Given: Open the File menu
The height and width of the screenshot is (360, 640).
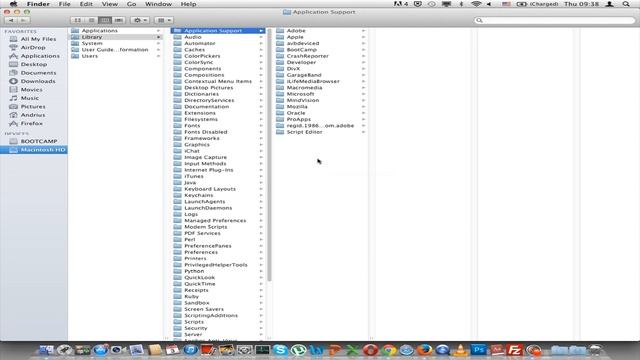Looking at the screenshot, I should click(x=64, y=4).
